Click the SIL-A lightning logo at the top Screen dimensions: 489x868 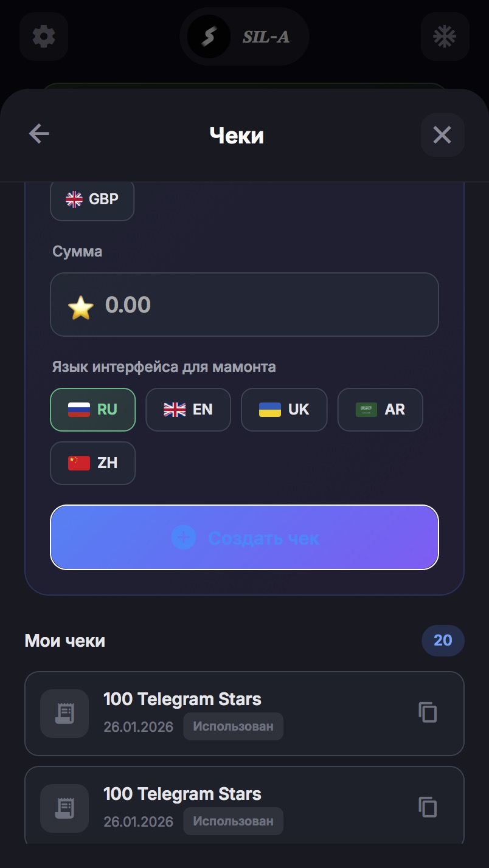coord(243,36)
